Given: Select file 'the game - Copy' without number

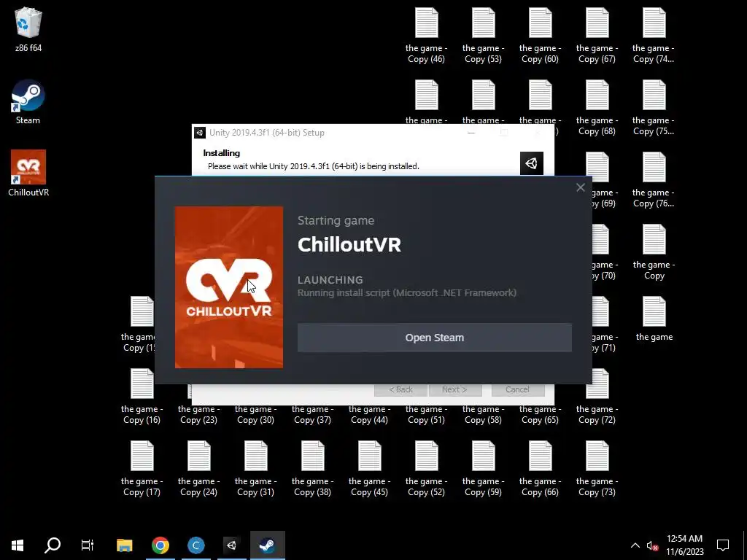Looking at the screenshot, I should (x=654, y=252).
